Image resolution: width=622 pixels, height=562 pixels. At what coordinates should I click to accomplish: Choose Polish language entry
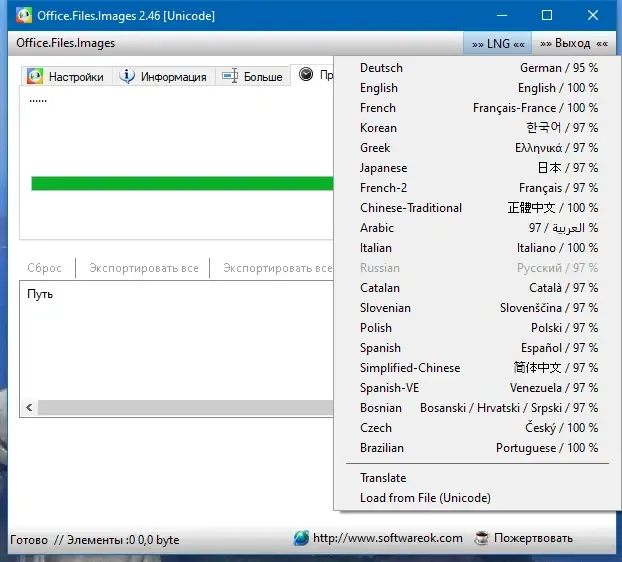click(478, 328)
